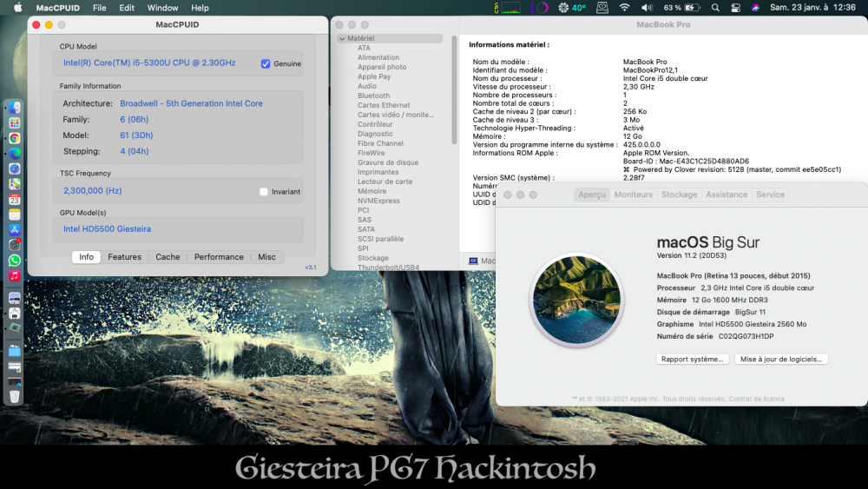The width and height of the screenshot is (868, 489).
Task: Open the Wi-Fi status menu
Action: tap(624, 8)
